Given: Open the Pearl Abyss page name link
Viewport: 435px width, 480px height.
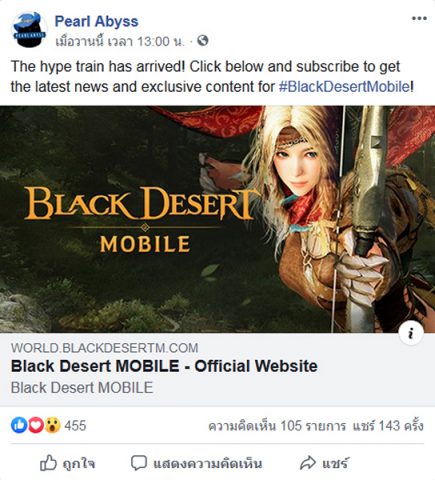Looking at the screenshot, I should click(x=96, y=21).
